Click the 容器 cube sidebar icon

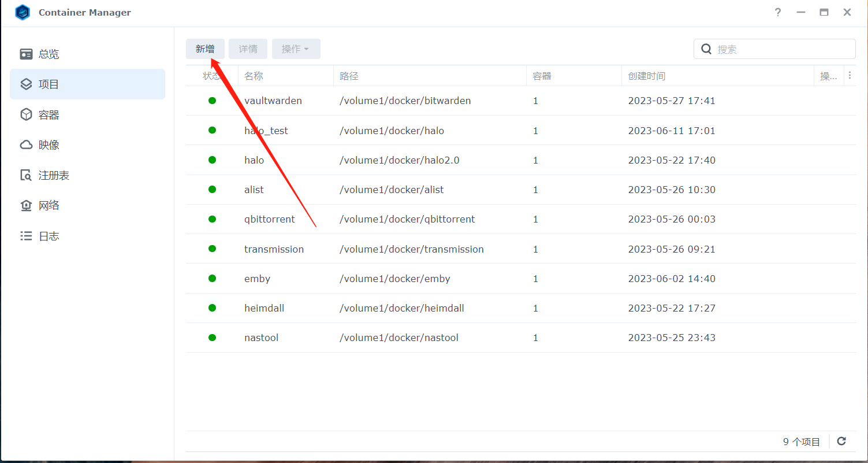pos(26,114)
